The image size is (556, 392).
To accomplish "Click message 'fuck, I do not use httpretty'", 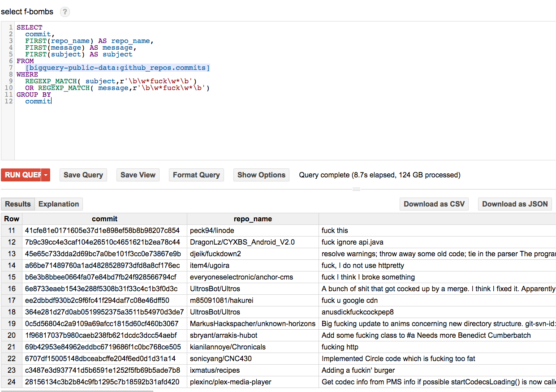I will tap(363, 265).
